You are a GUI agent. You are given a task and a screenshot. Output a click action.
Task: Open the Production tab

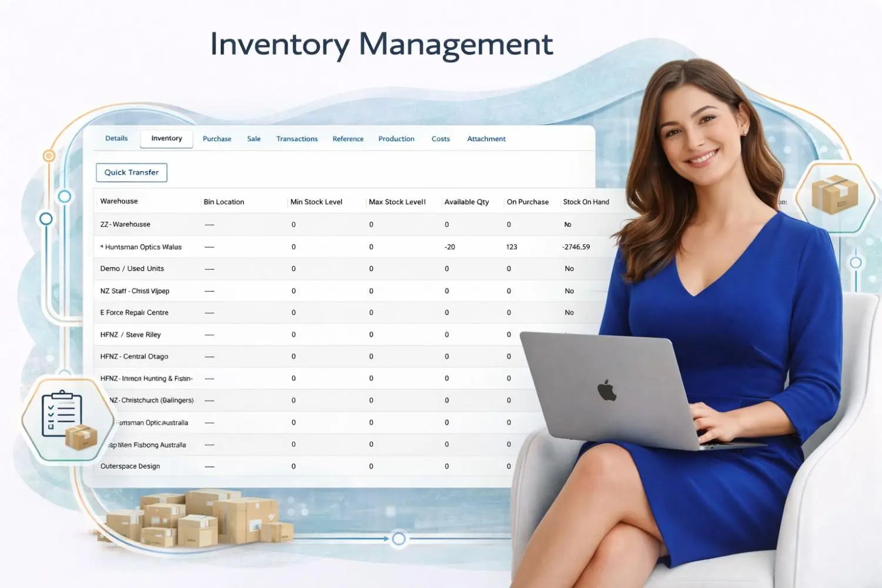(x=396, y=138)
